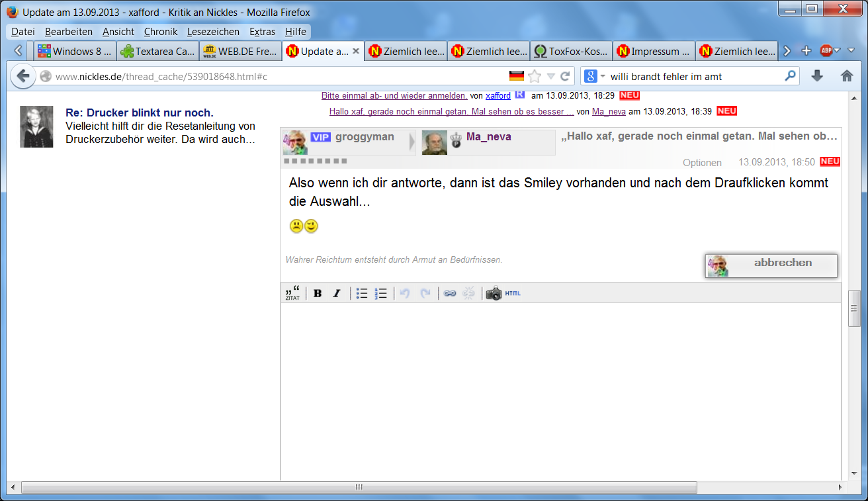Click the insert link chain icon
The height and width of the screenshot is (501, 868).
pyautogui.click(x=450, y=293)
